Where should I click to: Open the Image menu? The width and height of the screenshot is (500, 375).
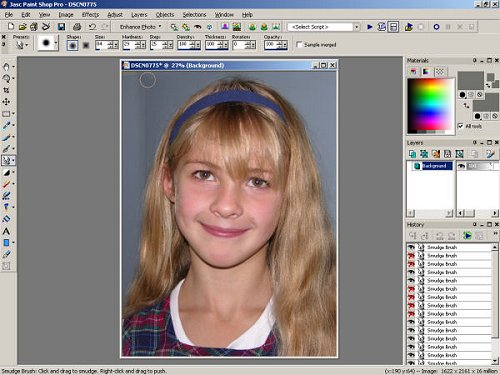tap(66, 15)
